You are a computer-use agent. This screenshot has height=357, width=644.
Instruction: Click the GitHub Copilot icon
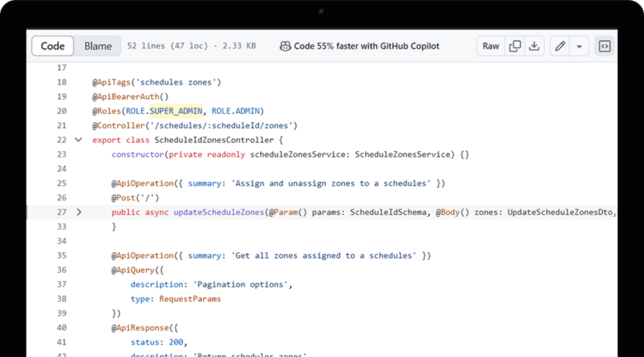[x=285, y=46]
